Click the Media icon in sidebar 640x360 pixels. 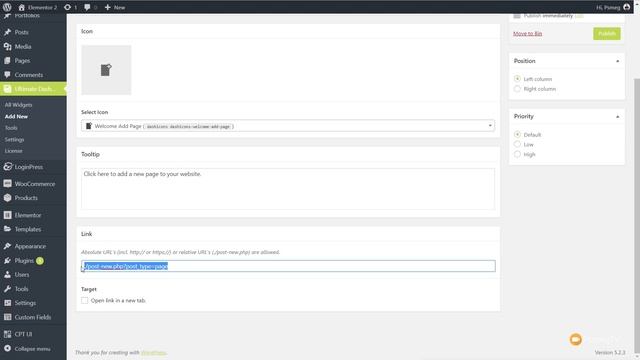tap(7, 47)
